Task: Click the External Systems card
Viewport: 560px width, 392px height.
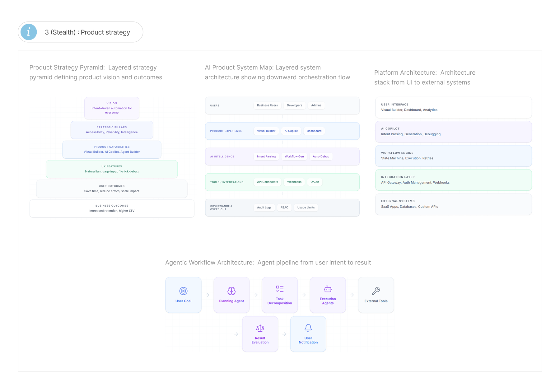Action: (453, 204)
